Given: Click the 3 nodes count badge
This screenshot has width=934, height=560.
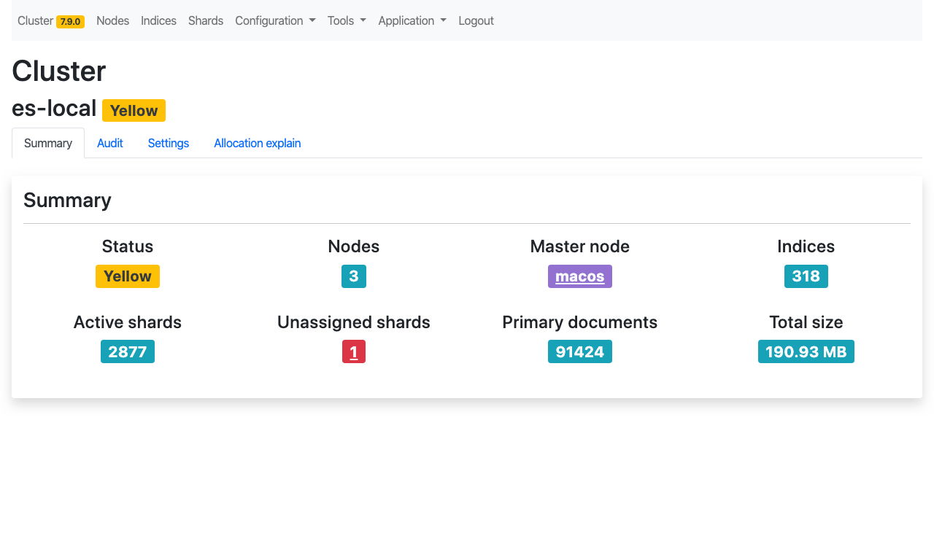Looking at the screenshot, I should 354,276.
